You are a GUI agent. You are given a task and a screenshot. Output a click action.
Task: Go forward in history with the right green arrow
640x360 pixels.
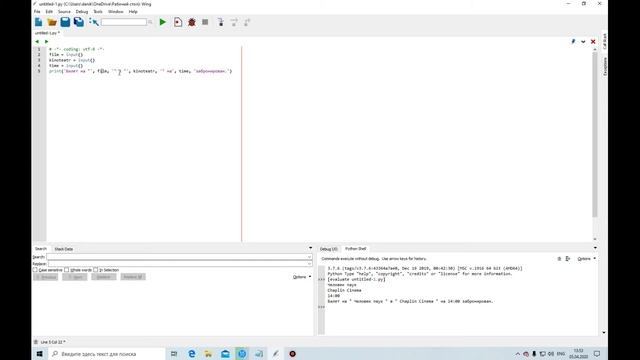pyautogui.click(x=47, y=42)
